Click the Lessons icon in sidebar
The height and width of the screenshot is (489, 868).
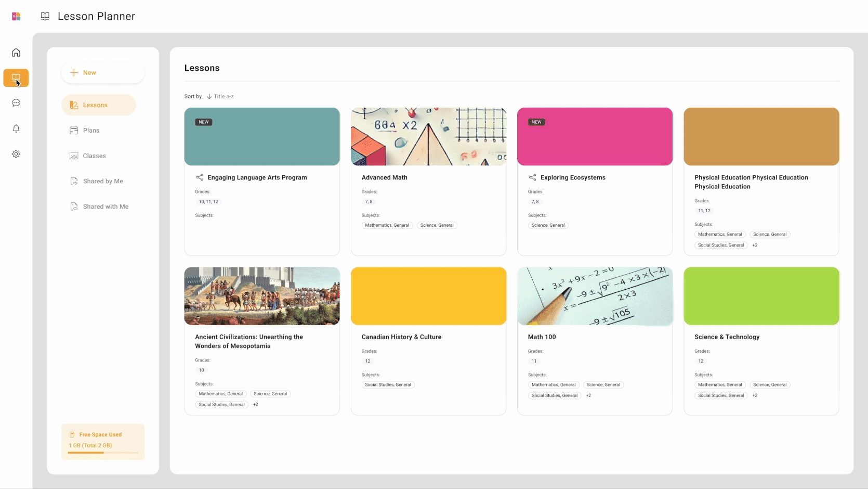[74, 105]
